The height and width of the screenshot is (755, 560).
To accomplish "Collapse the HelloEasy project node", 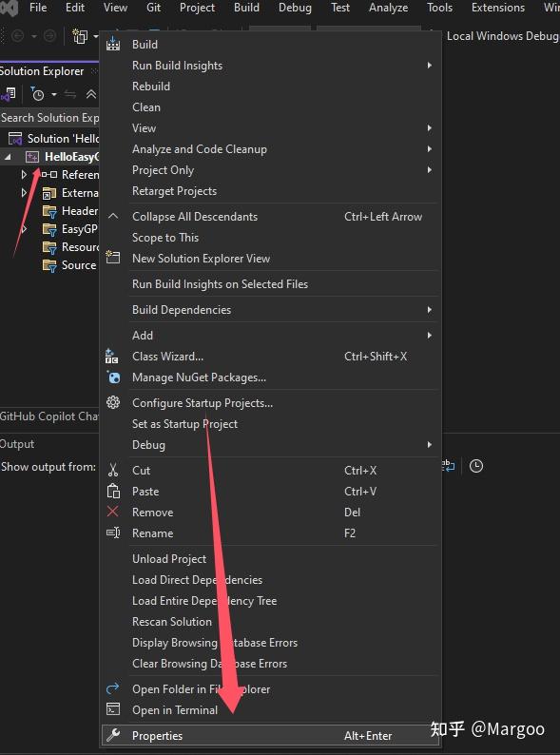I will tap(8, 157).
